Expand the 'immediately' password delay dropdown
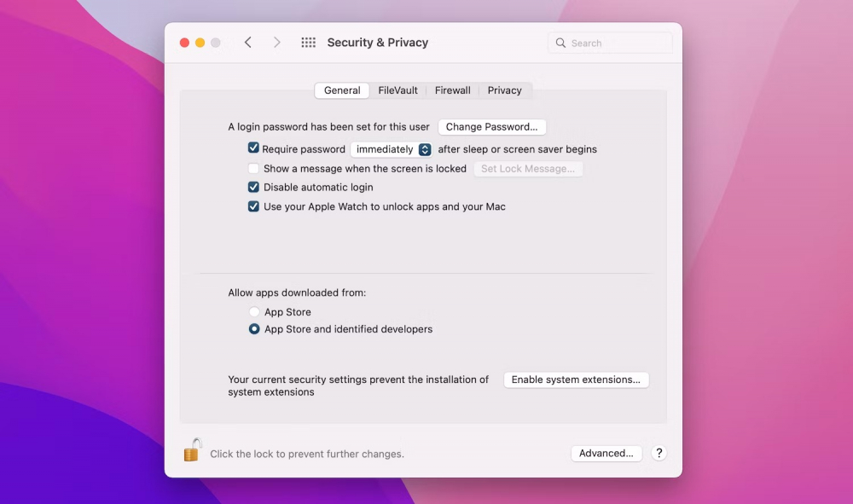The image size is (853, 504). (x=392, y=149)
